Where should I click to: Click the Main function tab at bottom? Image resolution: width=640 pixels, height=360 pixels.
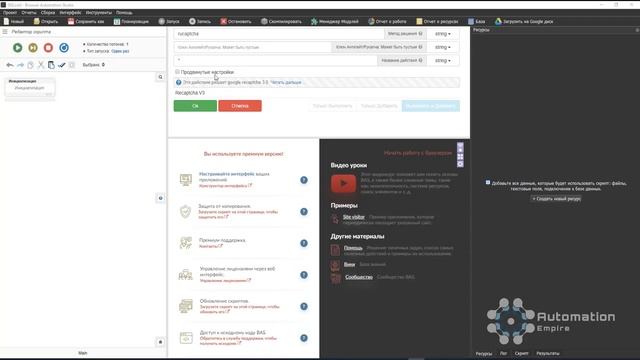pos(82,353)
